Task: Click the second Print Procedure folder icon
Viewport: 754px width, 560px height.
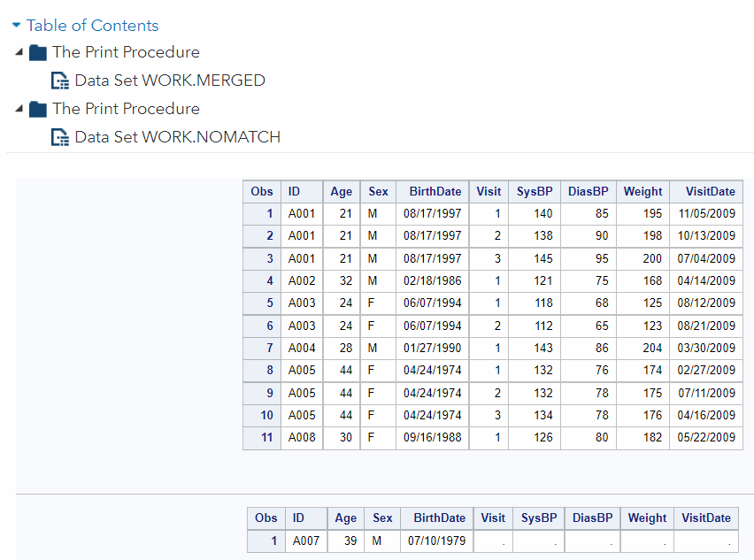Action: tap(37, 109)
